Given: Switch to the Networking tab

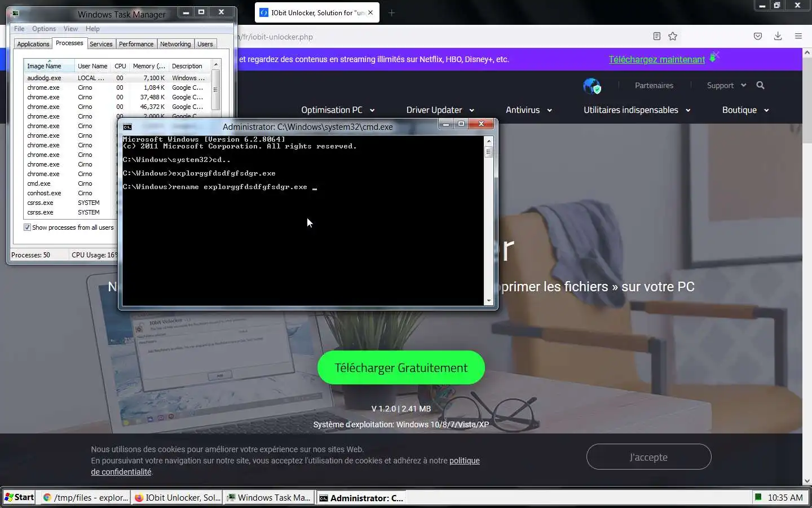Looking at the screenshot, I should 175,44.
